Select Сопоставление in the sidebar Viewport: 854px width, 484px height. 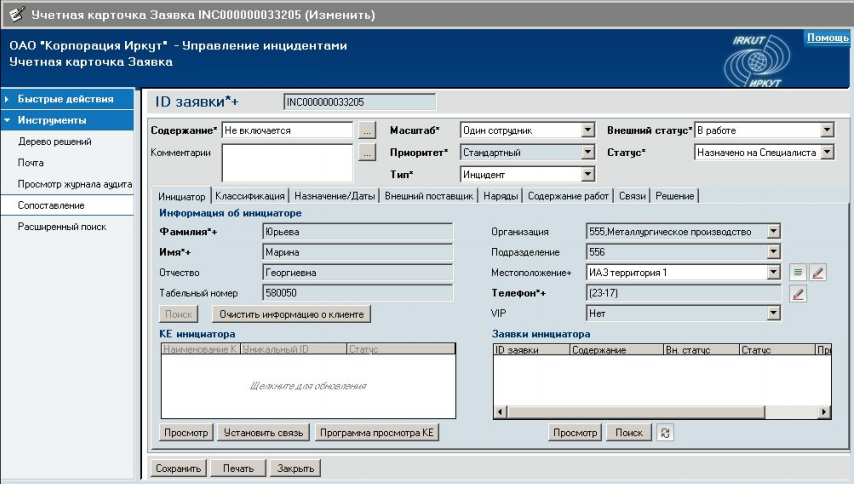67,205
